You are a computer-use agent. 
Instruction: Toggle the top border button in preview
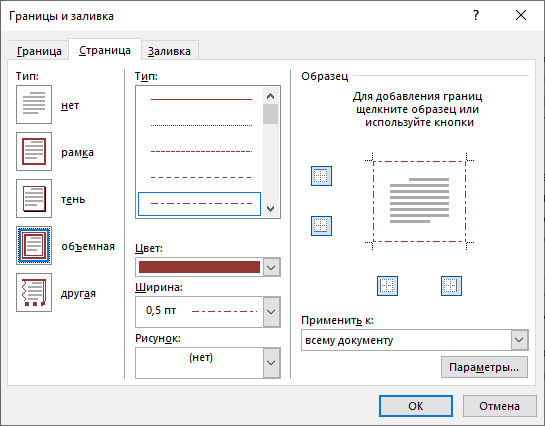pos(321,176)
